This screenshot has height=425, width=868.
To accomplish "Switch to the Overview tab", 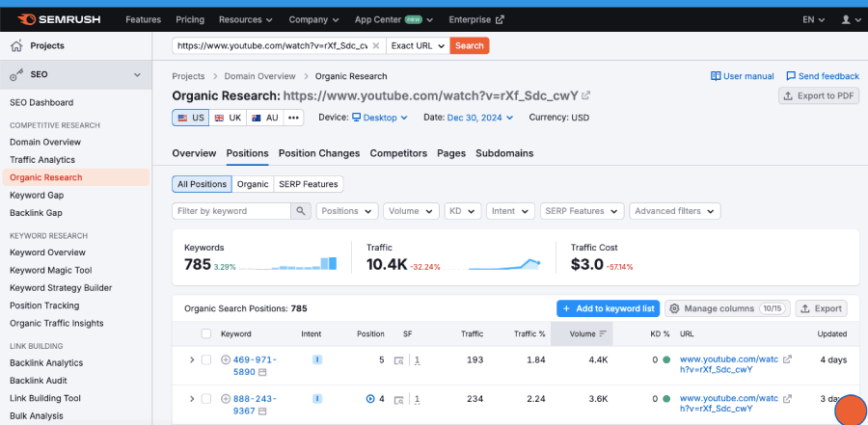I will coord(194,153).
